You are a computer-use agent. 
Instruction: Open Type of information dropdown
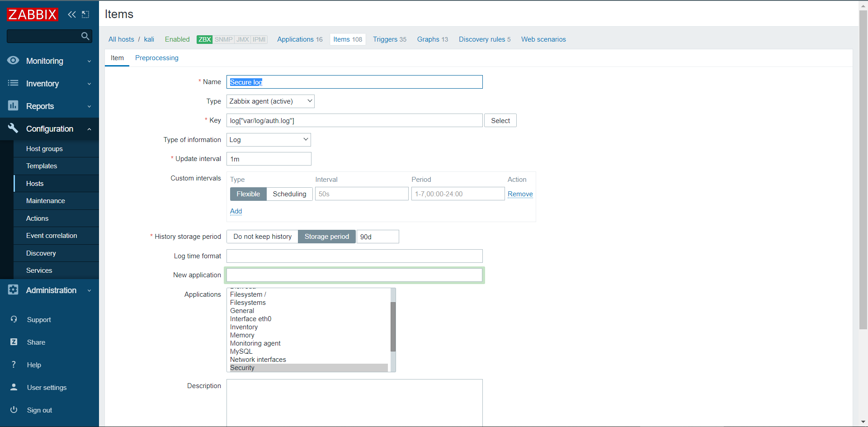pos(269,140)
